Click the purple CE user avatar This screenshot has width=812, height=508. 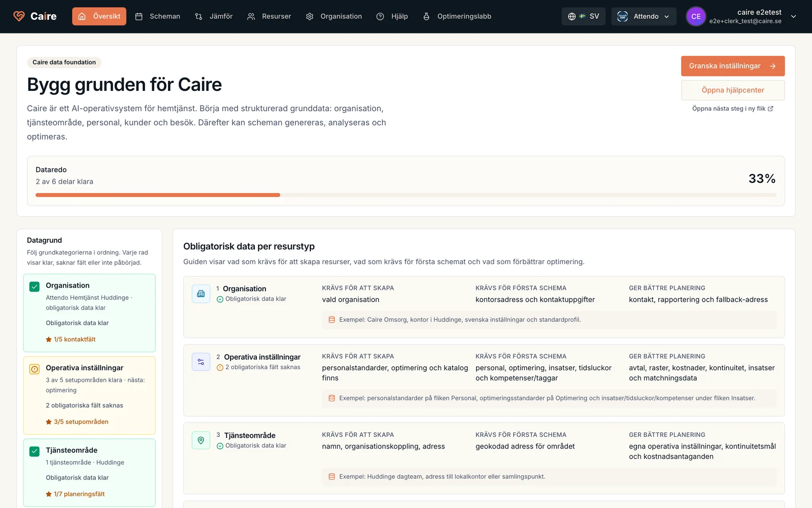pyautogui.click(x=696, y=16)
